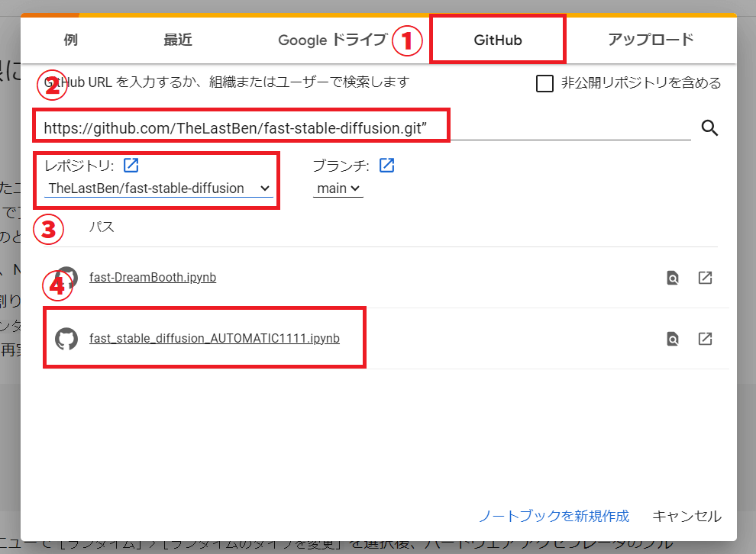This screenshot has width=756, height=554.
Task: Preview fast_stable_diffusion_AUTOMATIC1111.ipynb using its magnifier icon
Action: 672,338
